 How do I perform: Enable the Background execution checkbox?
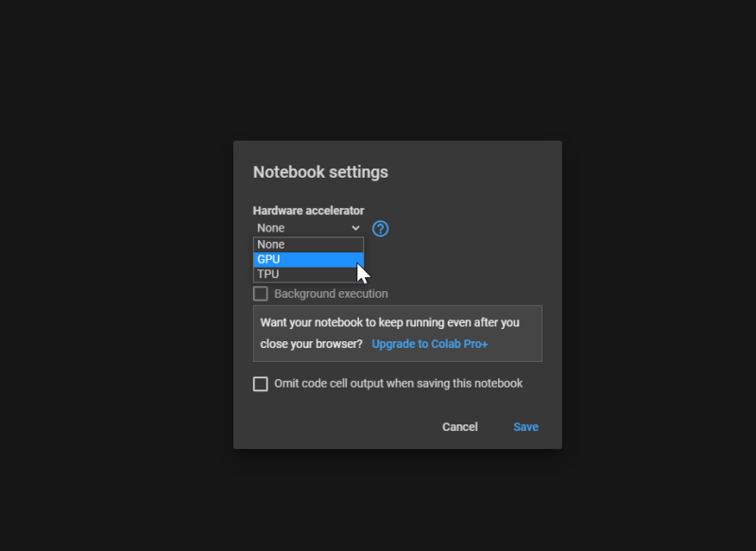[261, 294]
